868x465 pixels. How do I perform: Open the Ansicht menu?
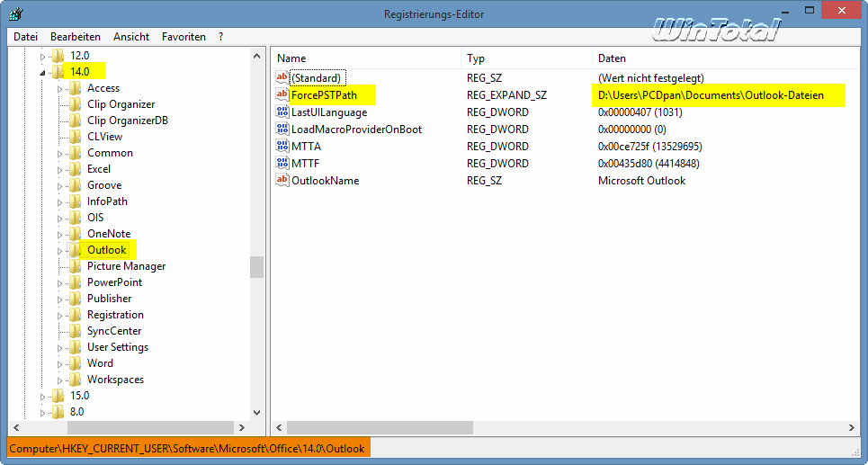(131, 37)
